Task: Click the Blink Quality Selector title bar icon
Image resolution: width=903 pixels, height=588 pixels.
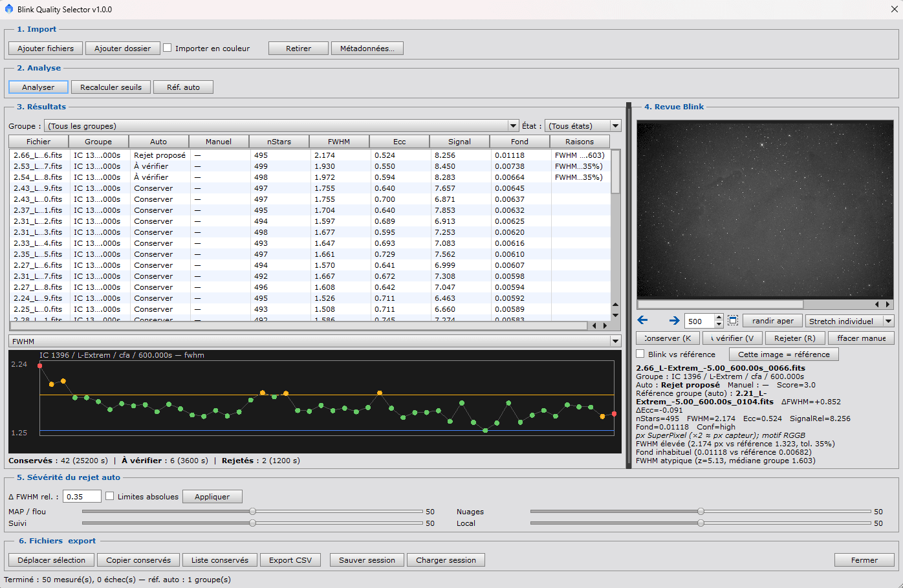Action: click(x=8, y=9)
